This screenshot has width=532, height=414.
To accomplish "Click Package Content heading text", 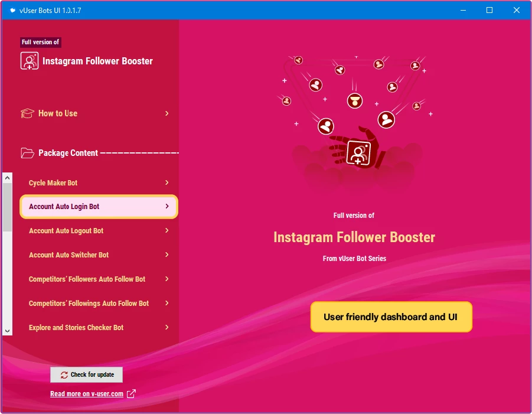I will pos(68,153).
